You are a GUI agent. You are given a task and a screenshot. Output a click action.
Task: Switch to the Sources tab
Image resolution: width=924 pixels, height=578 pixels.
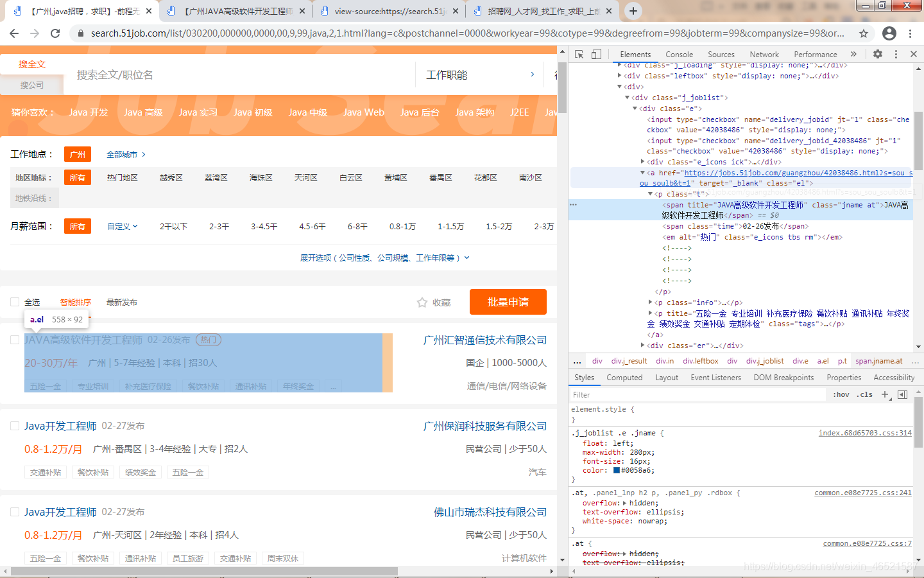coord(721,55)
